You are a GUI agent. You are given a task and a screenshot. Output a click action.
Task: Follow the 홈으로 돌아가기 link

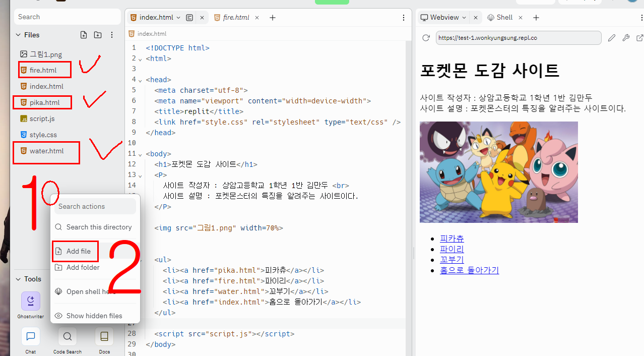(x=469, y=270)
